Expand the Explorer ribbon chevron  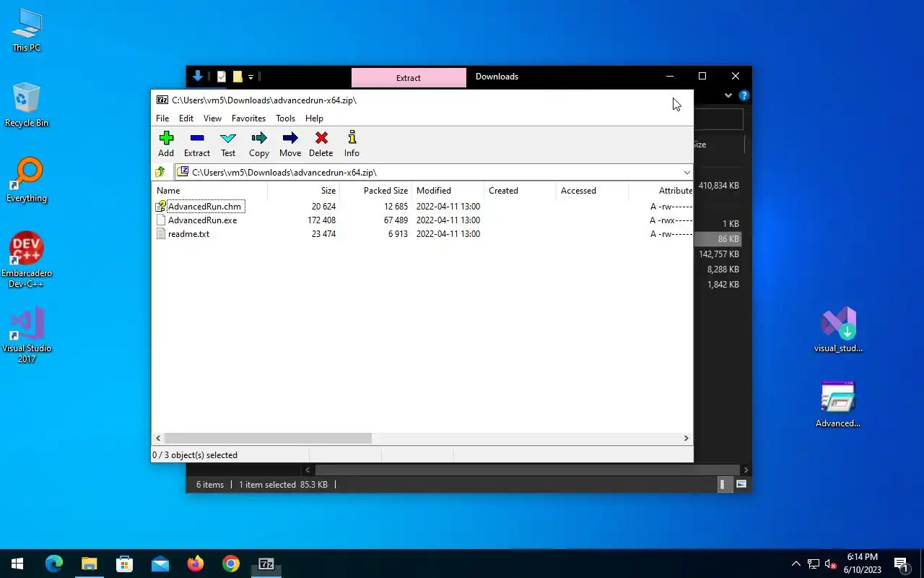pyautogui.click(x=728, y=95)
